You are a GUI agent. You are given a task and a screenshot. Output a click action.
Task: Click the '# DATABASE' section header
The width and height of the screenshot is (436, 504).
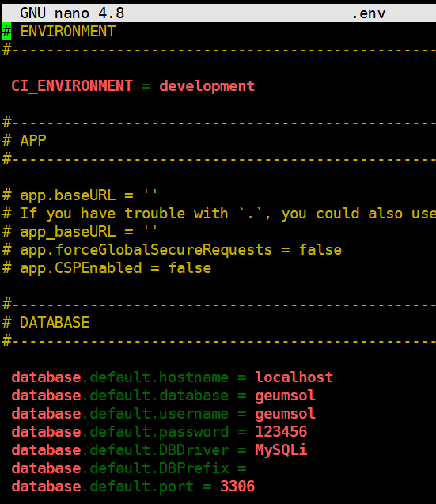coord(47,323)
